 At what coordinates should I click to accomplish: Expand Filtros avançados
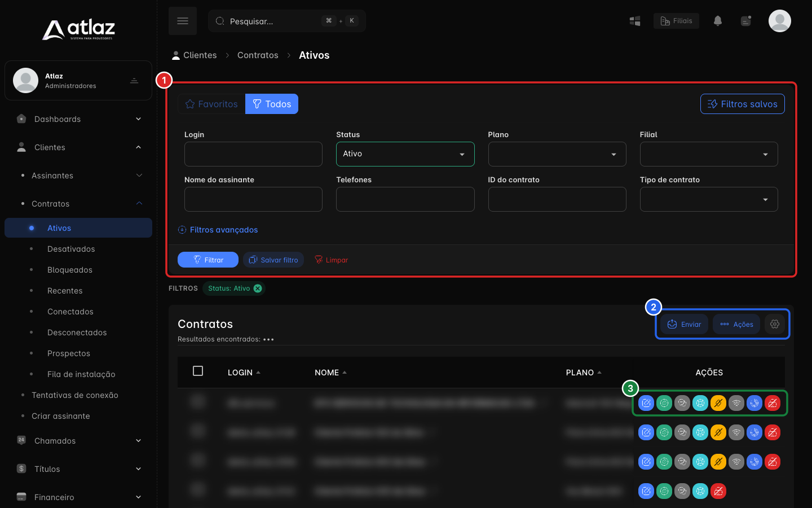(x=218, y=230)
